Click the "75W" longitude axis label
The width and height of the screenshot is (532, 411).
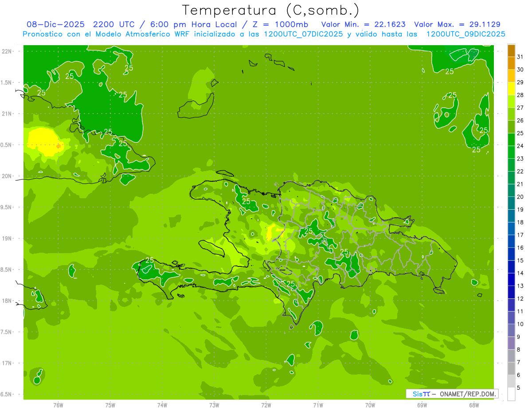pos(110,405)
